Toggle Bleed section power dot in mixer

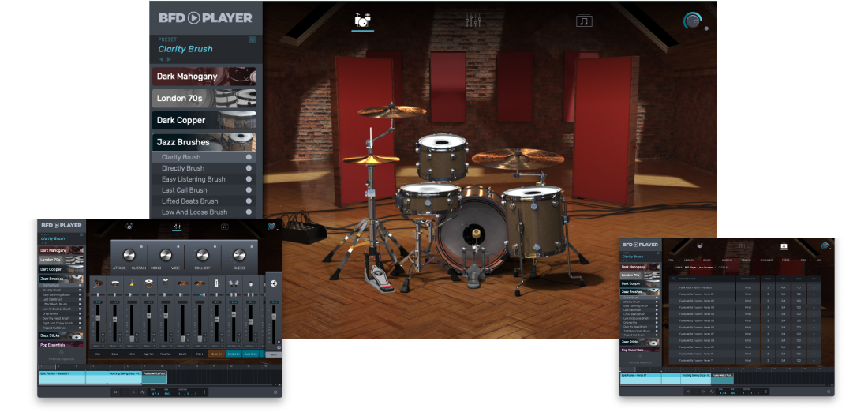pos(251,246)
